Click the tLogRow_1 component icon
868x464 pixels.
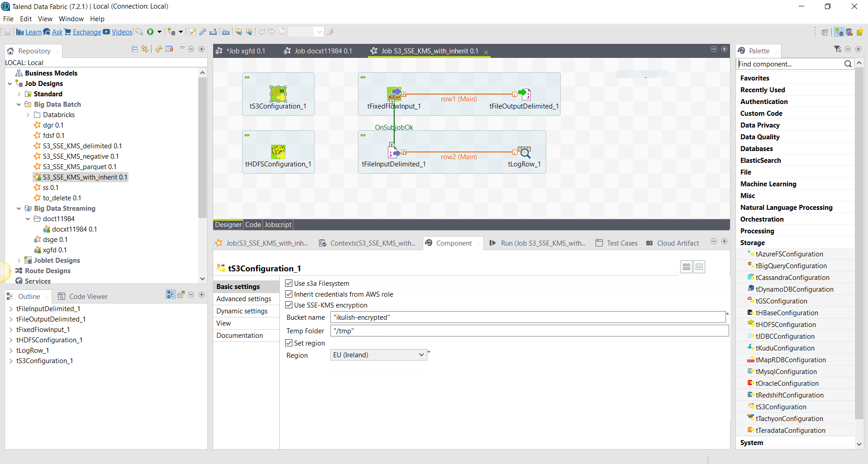pyautogui.click(x=524, y=152)
